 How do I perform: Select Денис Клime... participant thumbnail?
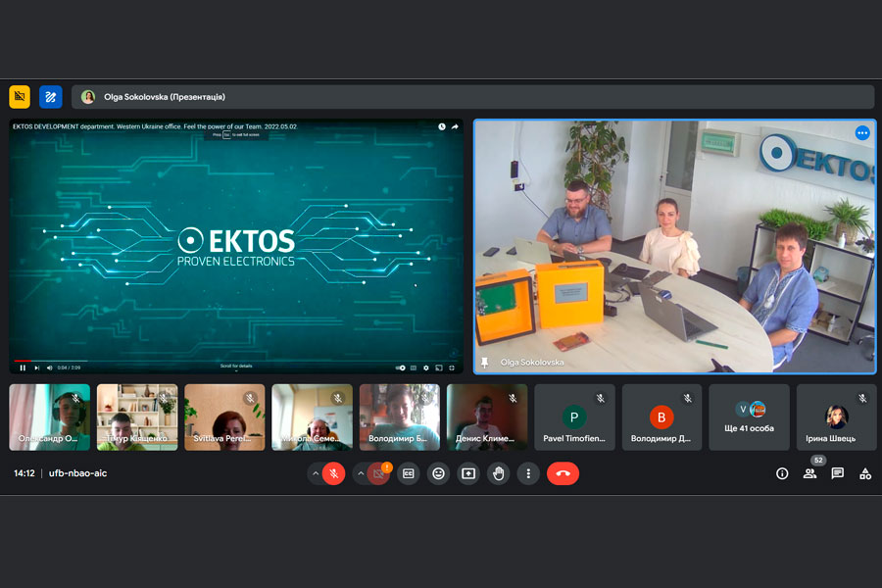point(487,417)
